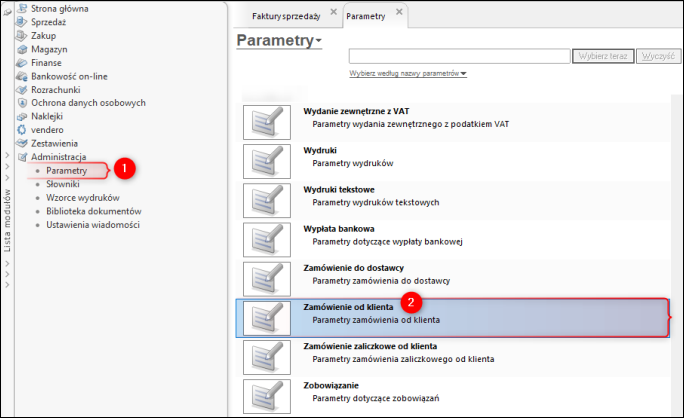The height and width of the screenshot is (418, 684).
Task: Open the Sprzedaż module icon
Action: 22,22
